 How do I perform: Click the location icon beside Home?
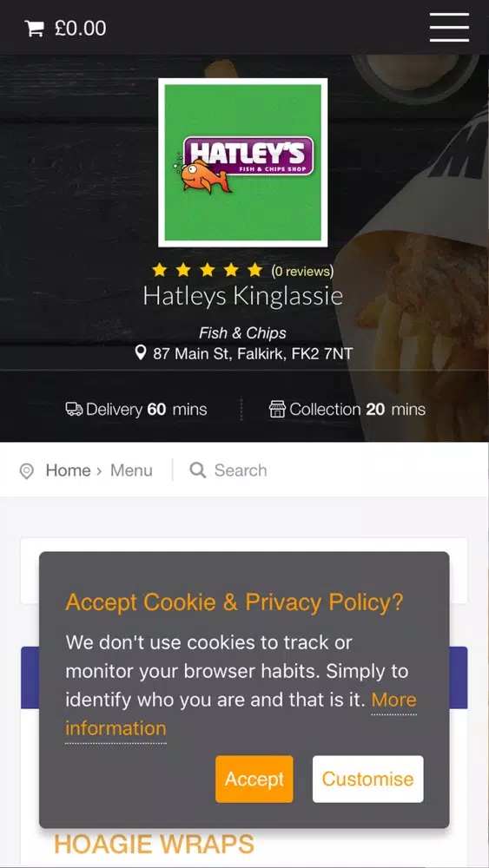point(27,471)
